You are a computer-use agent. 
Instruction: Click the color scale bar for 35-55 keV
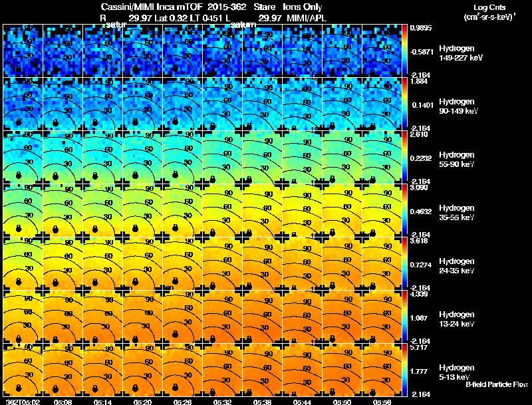click(404, 211)
